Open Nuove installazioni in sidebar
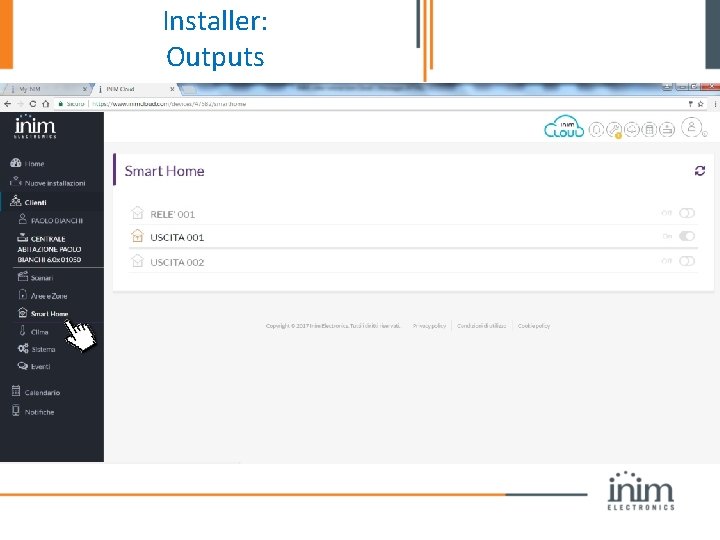The image size is (720, 540). (x=48, y=183)
